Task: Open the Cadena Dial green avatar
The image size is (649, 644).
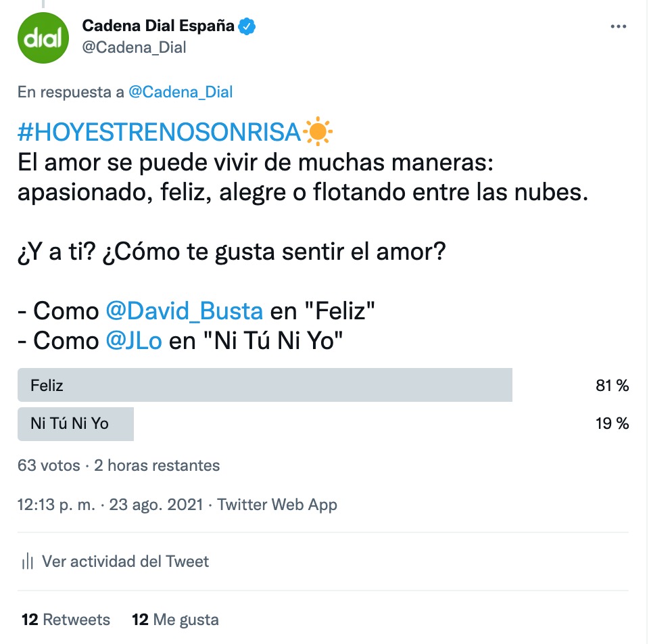Action: point(43,37)
